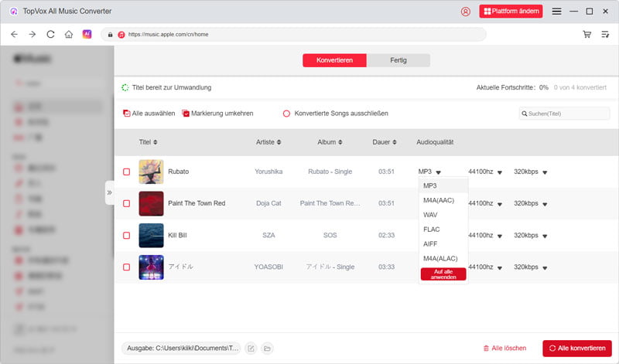Open the output folder icon

tap(267, 349)
